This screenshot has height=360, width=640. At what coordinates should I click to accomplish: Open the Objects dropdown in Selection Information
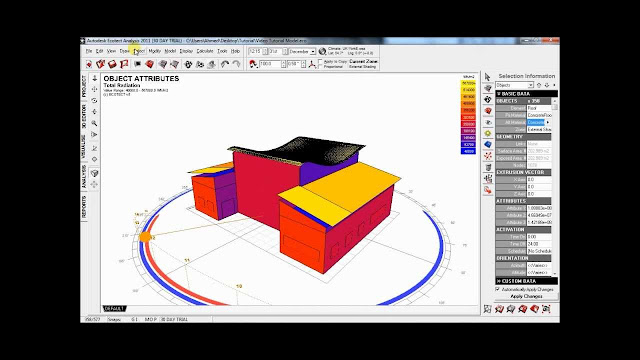pyautogui.click(x=514, y=85)
